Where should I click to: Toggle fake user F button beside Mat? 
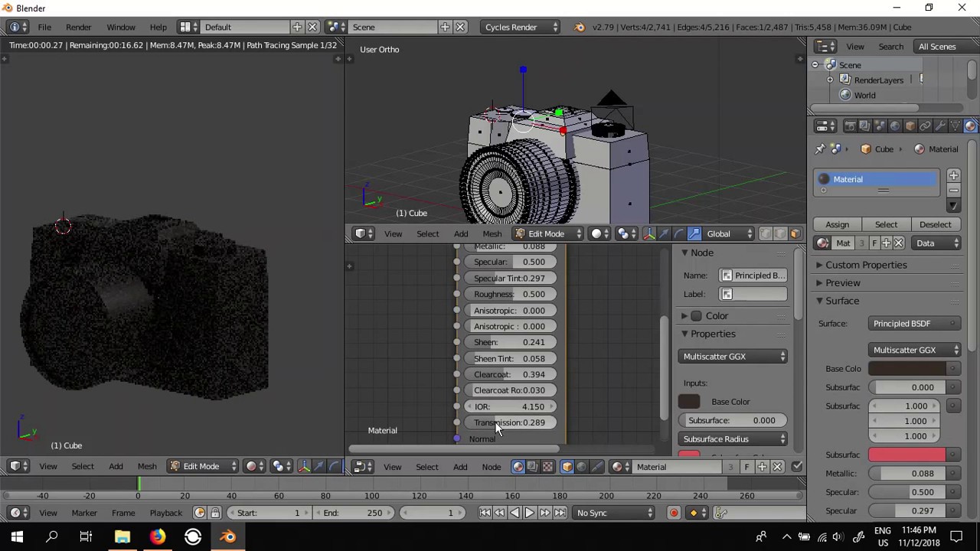(874, 243)
